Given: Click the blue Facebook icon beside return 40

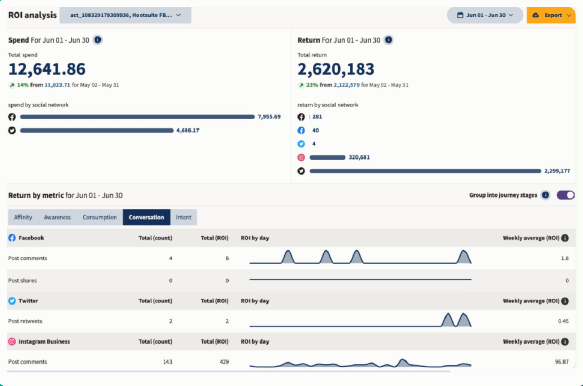Looking at the screenshot, I should point(301,131).
